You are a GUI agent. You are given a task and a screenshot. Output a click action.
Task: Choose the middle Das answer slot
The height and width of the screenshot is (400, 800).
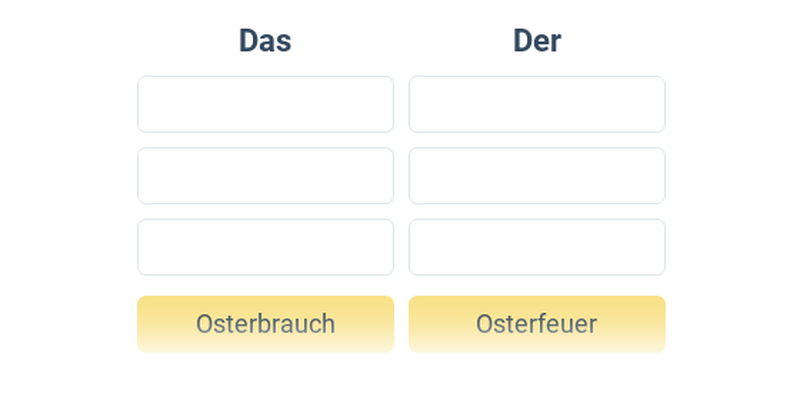coord(265,176)
